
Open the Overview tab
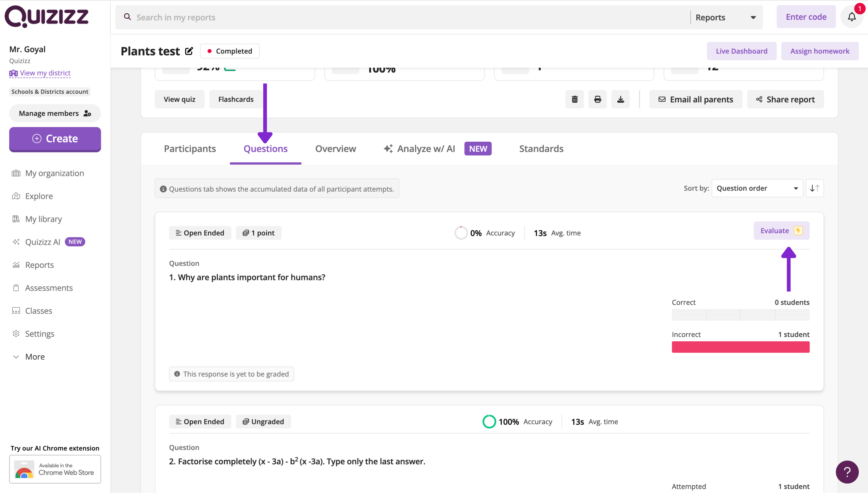(335, 149)
